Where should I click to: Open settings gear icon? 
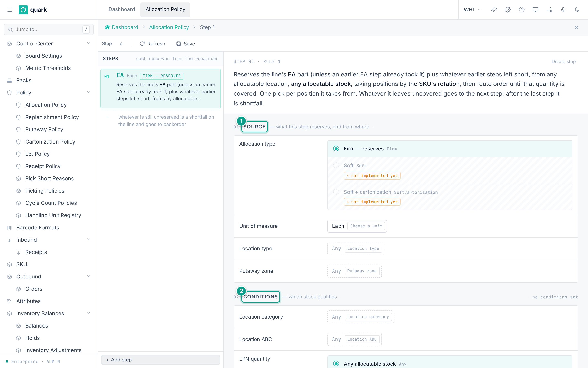pyautogui.click(x=508, y=10)
